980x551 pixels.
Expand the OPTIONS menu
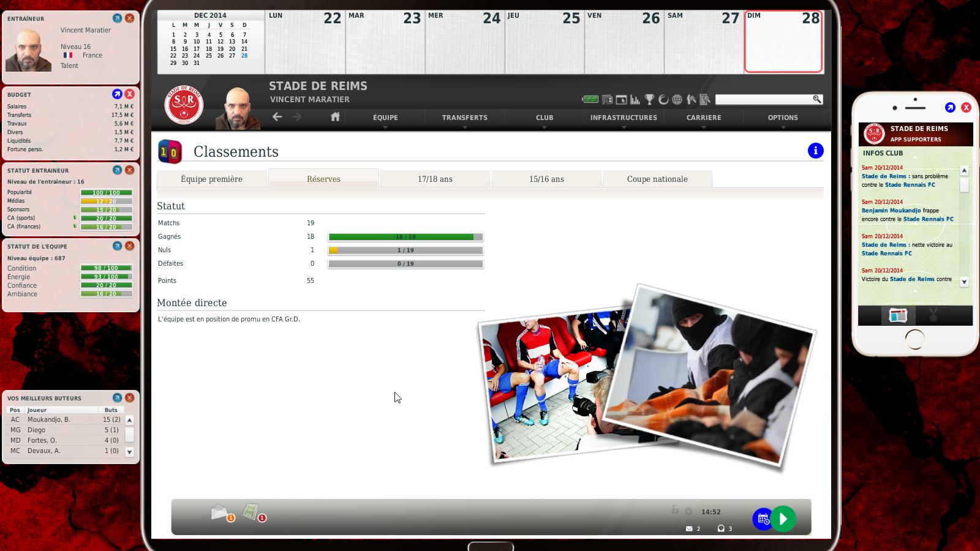point(783,118)
